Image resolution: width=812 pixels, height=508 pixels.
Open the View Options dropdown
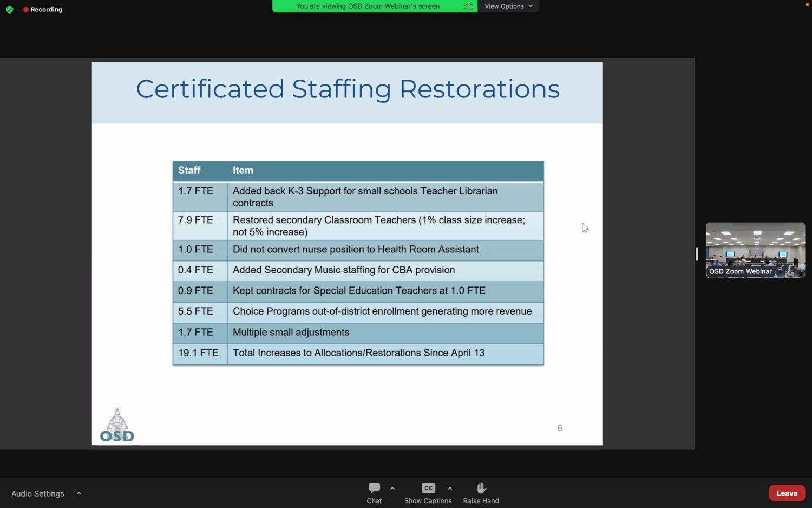508,6
